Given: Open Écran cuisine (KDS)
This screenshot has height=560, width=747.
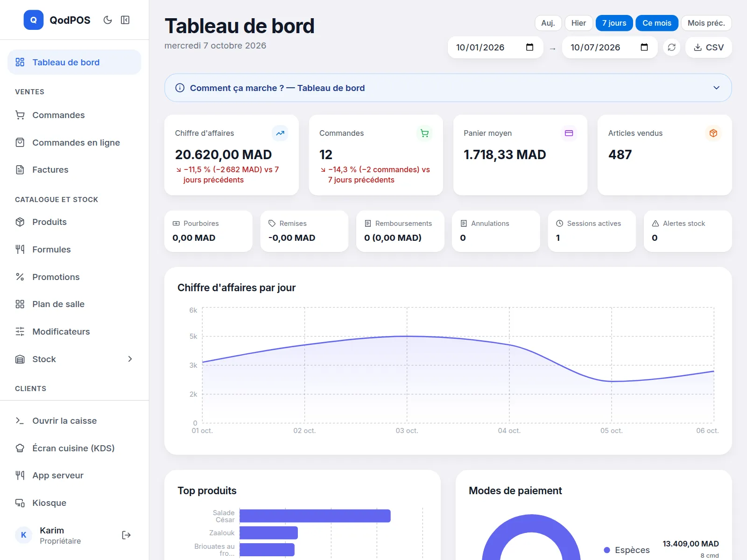Looking at the screenshot, I should click(x=74, y=448).
